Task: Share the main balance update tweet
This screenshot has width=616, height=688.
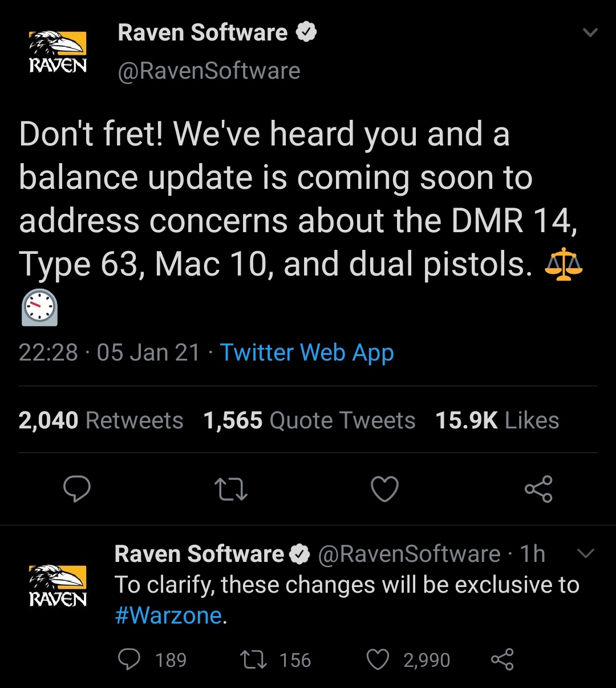Action: pyautogui.click(x=538, y=489)
